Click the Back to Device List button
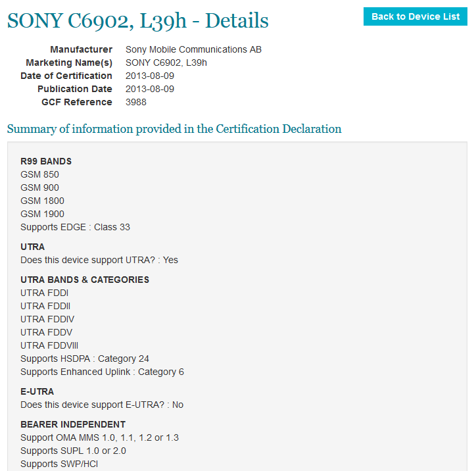The height and width of the screenshot is (471, 476). pos(416,16)
